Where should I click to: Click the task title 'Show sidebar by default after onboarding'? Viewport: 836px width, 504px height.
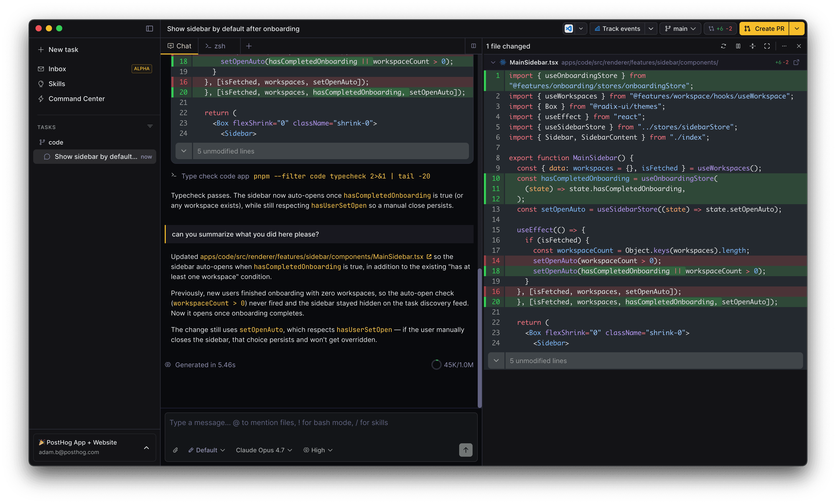click(x=233, y=29)
